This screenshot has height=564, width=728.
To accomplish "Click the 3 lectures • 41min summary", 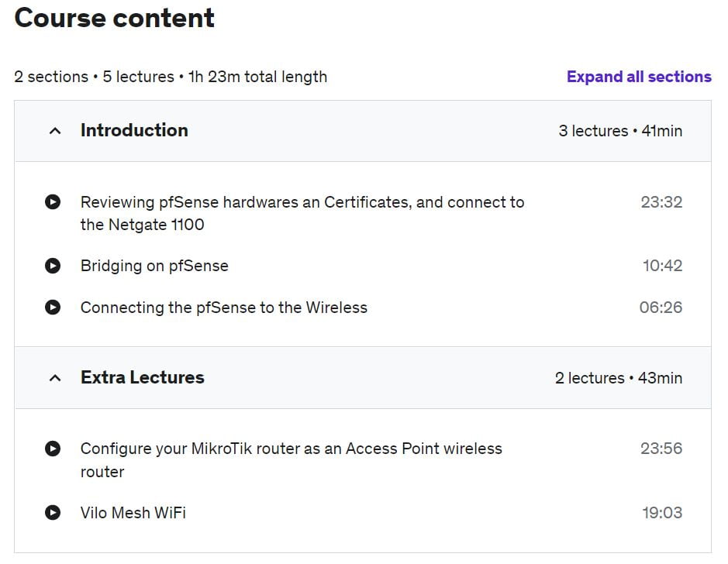I will (x=620, y=131).
